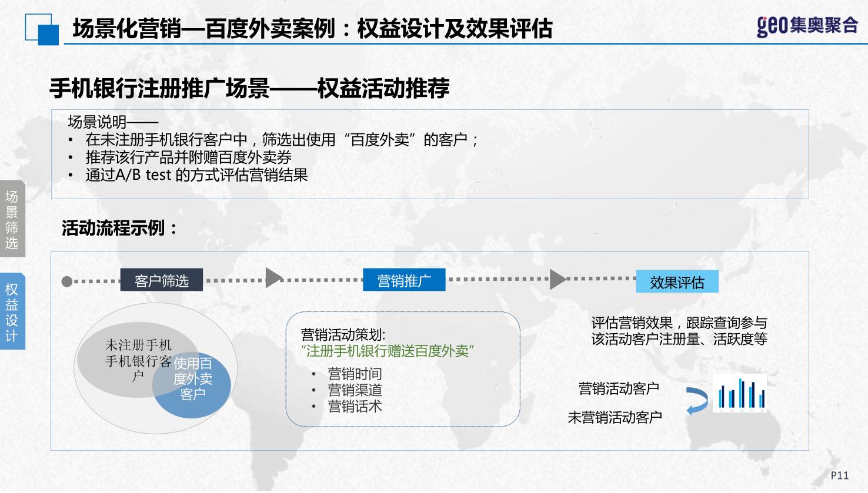
Task: Click the 活动流程示例： heading
Action: [121, 228]
